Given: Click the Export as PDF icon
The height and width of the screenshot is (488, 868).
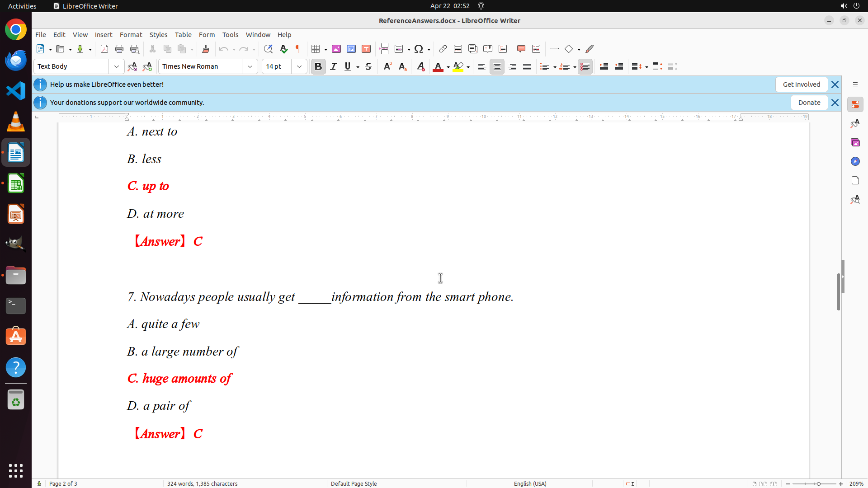Looking at the screenshot, I should pos(104,49).
